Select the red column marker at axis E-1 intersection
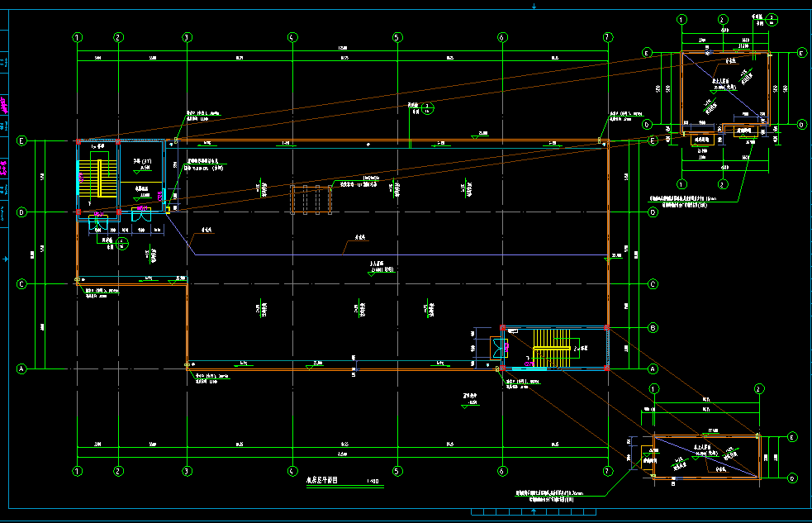The width and height of the screenshot is (812, 523). tap(78, 142)
